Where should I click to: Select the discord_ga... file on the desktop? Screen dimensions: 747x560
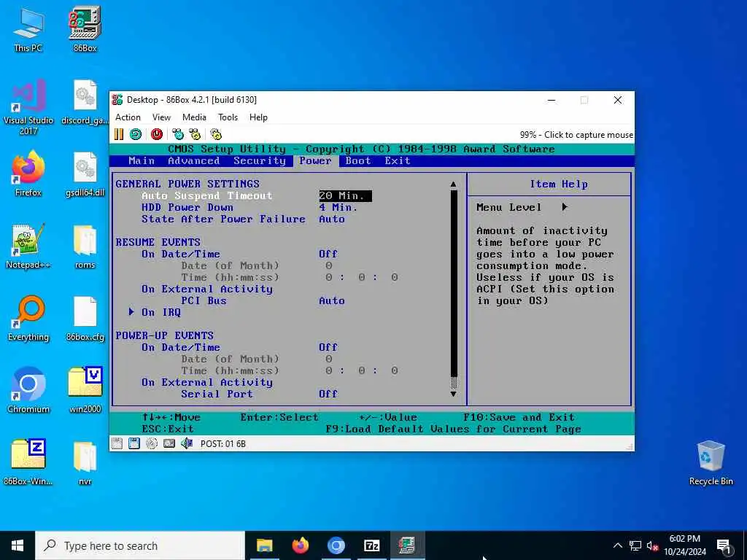point(85,102)
